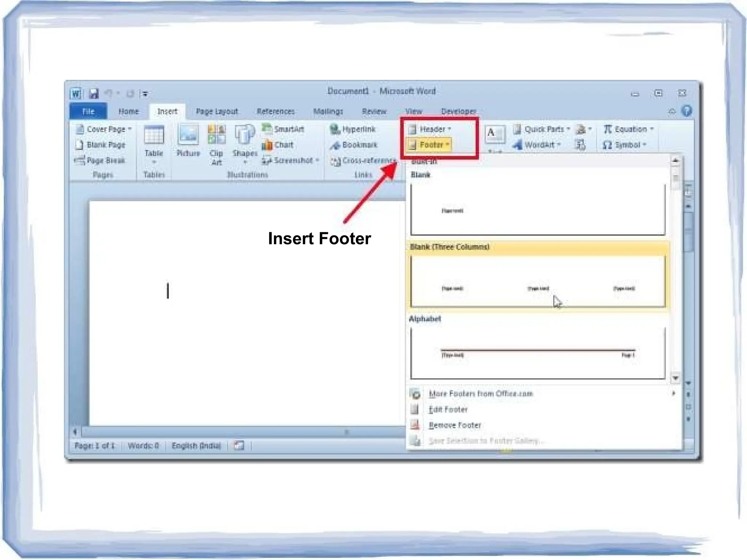Click the Hyperlink icon
This screenshot has height=560, width=747.
click(x=334, y=129)
